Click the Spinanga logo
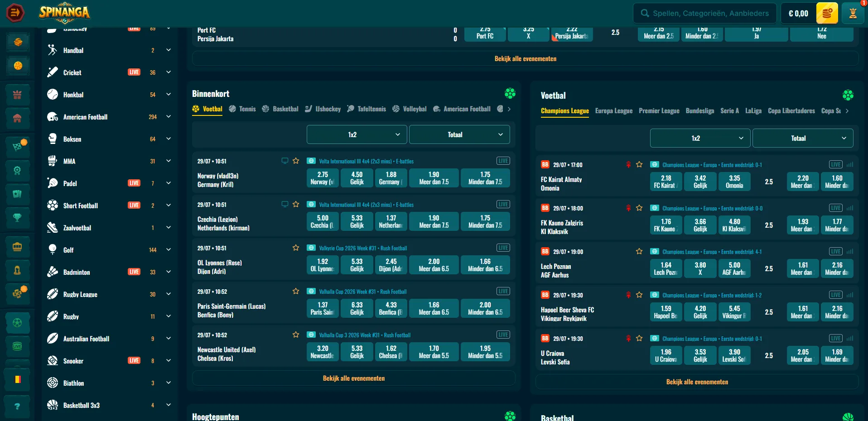 (x=64, y=13)
